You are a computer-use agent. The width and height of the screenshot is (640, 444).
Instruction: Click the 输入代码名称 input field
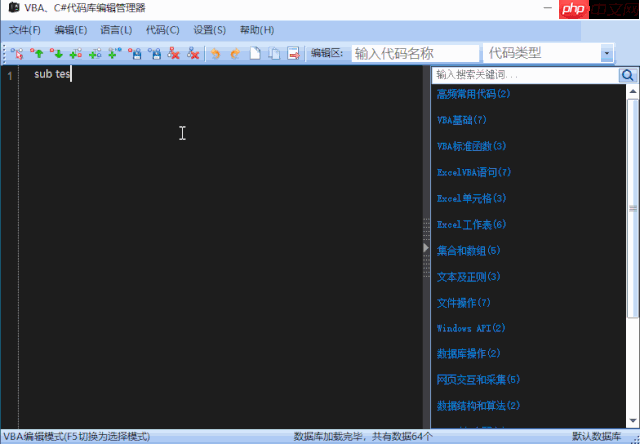[415, 53]
